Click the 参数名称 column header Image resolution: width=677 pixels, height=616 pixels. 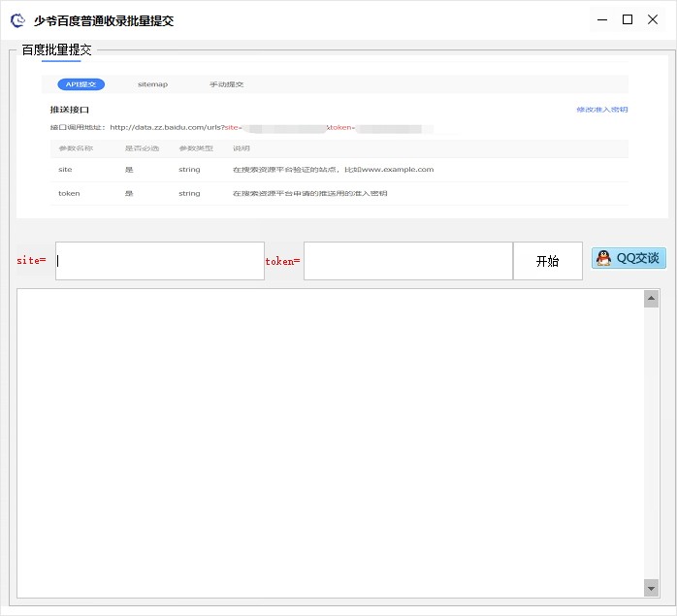(76, 148)
